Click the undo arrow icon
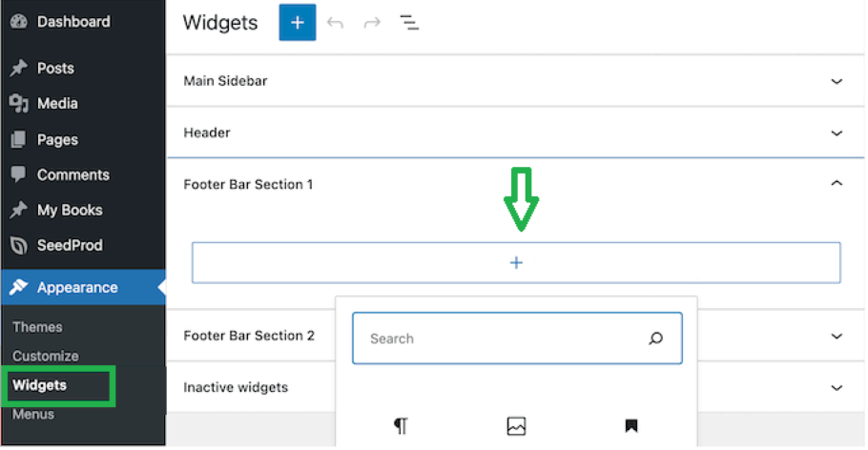The width and height of the screenshot is (868, 450). (x=335, y=23)
